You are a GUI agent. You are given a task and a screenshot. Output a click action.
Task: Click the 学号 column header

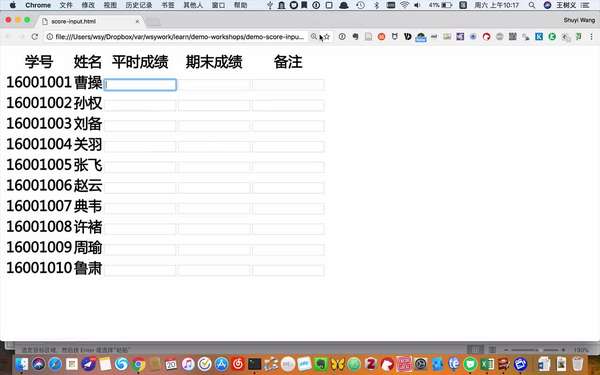click(39, 62)
